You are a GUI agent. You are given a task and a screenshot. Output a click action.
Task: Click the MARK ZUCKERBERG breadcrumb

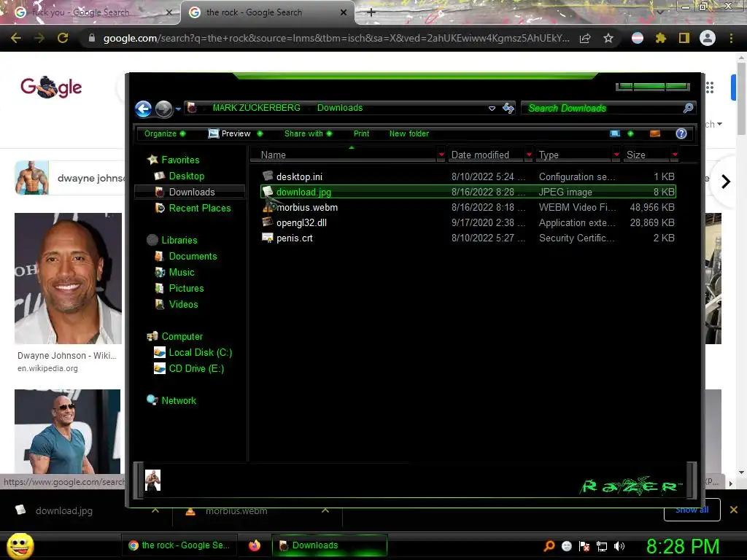coord(256,108)
